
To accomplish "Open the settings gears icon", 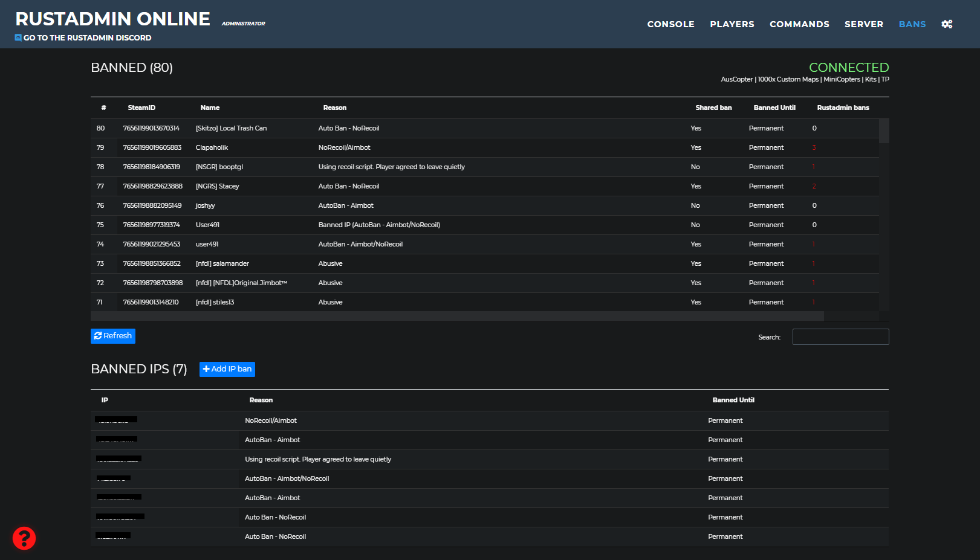I will pyautogui.click(x=947, y=24).
